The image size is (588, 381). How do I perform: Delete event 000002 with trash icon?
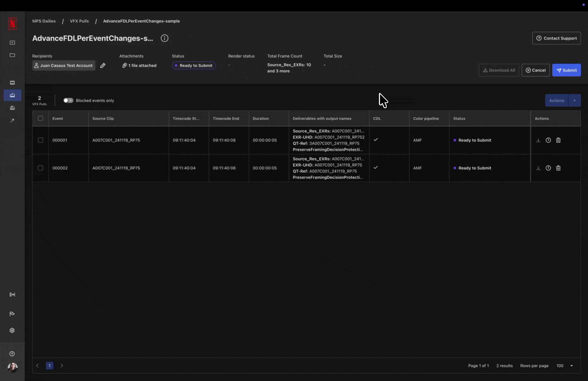tap(558, 168)
